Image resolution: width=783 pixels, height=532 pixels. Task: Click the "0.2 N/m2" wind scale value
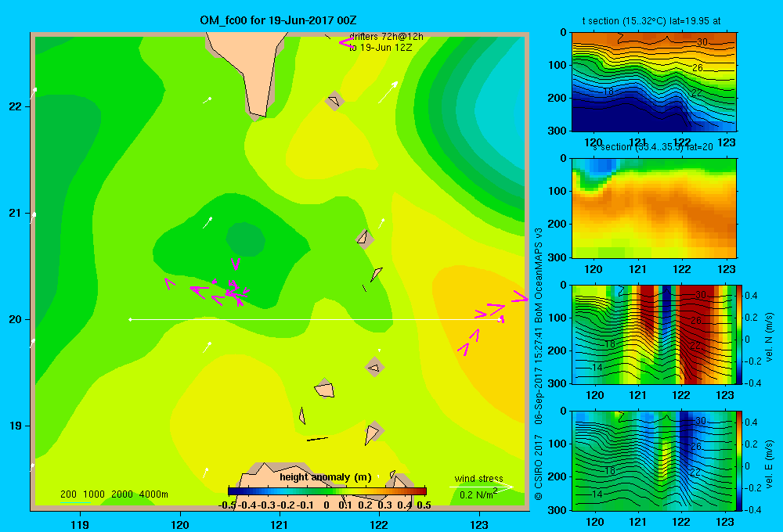point(478,494)
